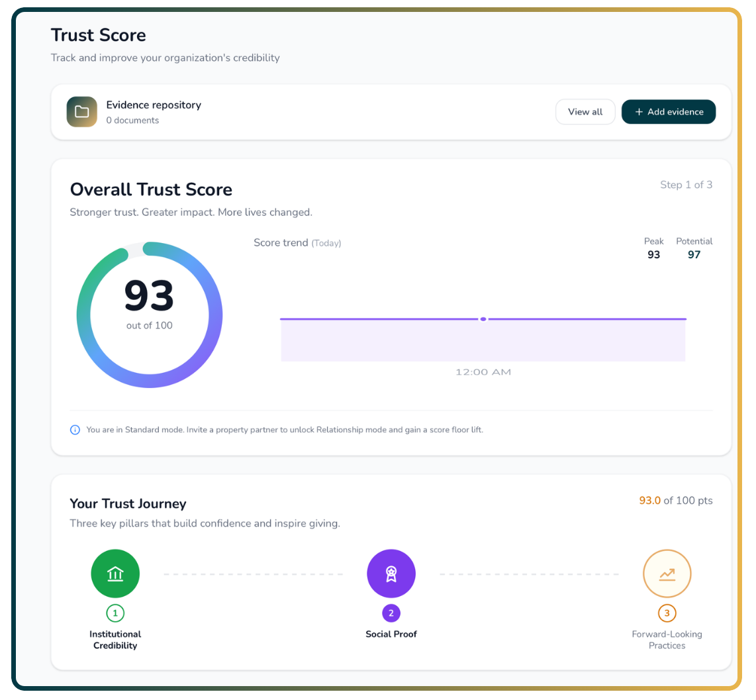Select the Social Proof award ribbon icon
Screen dimensions: 756x700
click(x=391, y=574)
